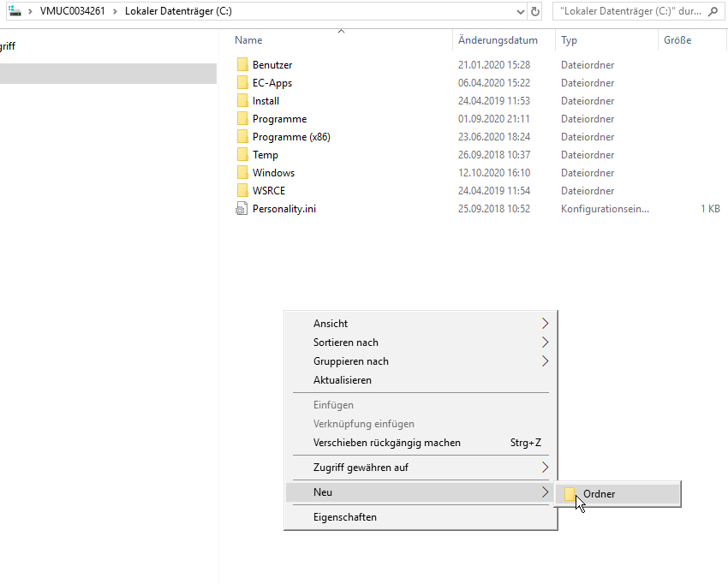This screenshot has width=728, height=584.
Task: Click date 12.10.2020 16:10
Action: (494, 173)
